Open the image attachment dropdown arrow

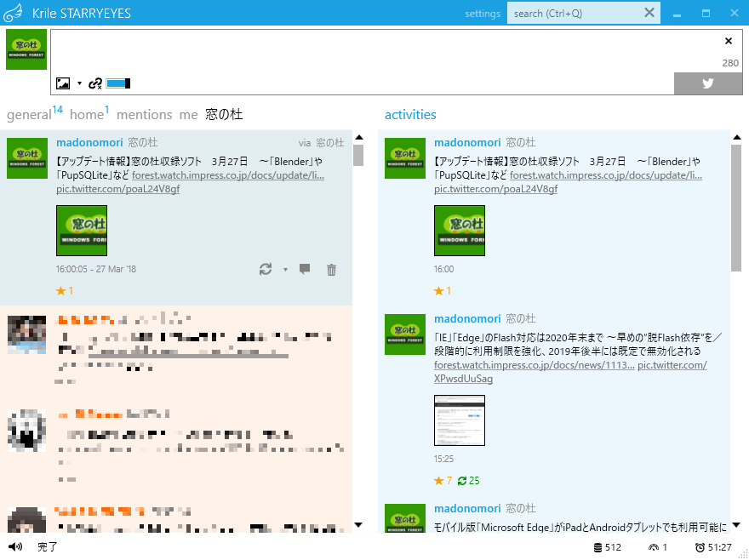[x=79, y=83]
